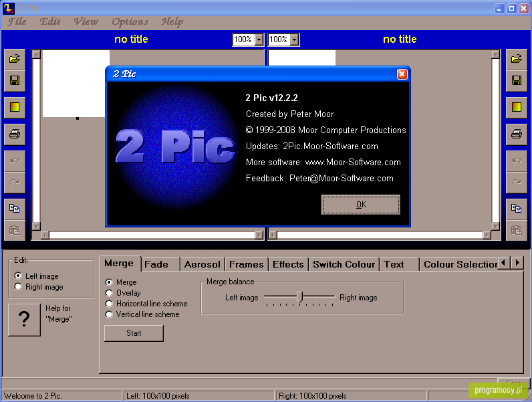Click 'Feedback: Peter@Moor-Software.com' text
532x402 pixels.
[319, 178]
